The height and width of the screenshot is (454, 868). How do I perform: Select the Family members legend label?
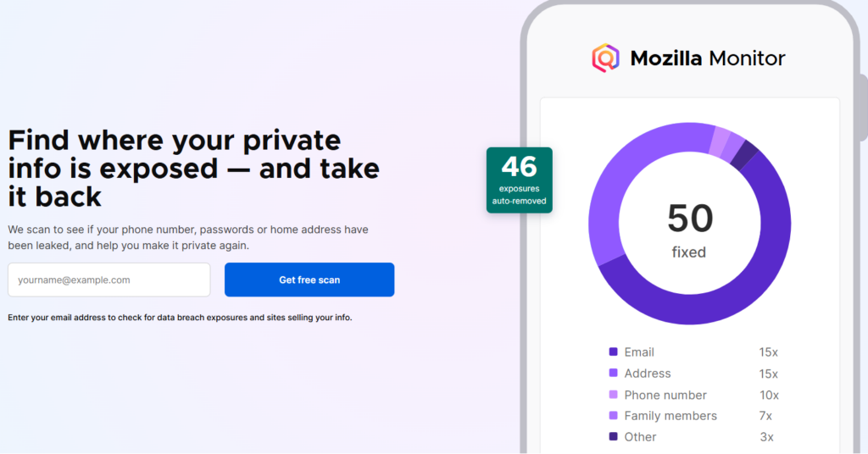[670, 416]
